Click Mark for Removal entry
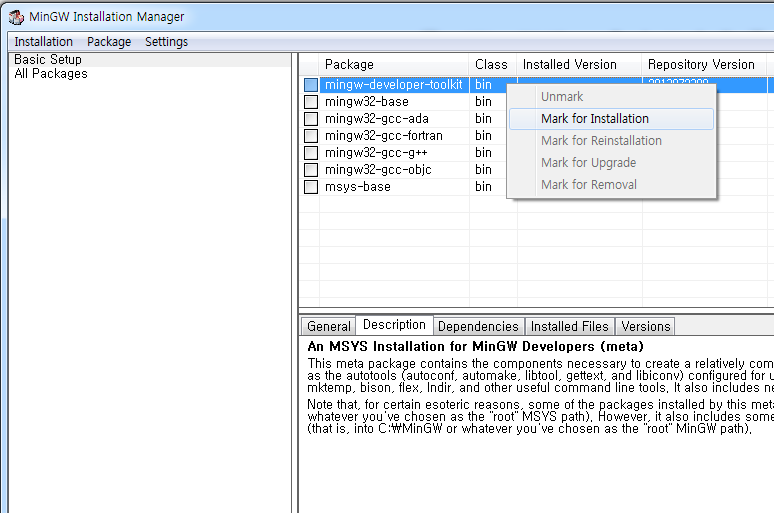The image size is (774, 513). tap(611, 185)
